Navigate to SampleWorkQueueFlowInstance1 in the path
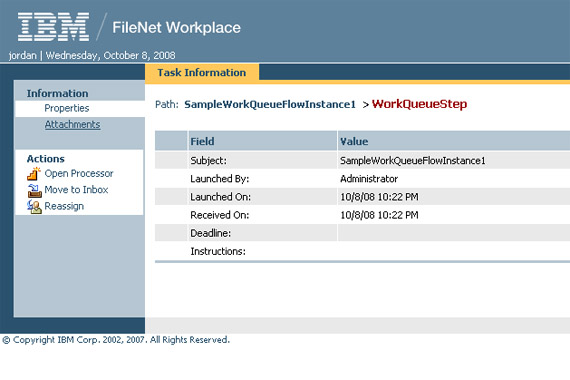Viewport: 570px width, 380px height. point(270,104)
